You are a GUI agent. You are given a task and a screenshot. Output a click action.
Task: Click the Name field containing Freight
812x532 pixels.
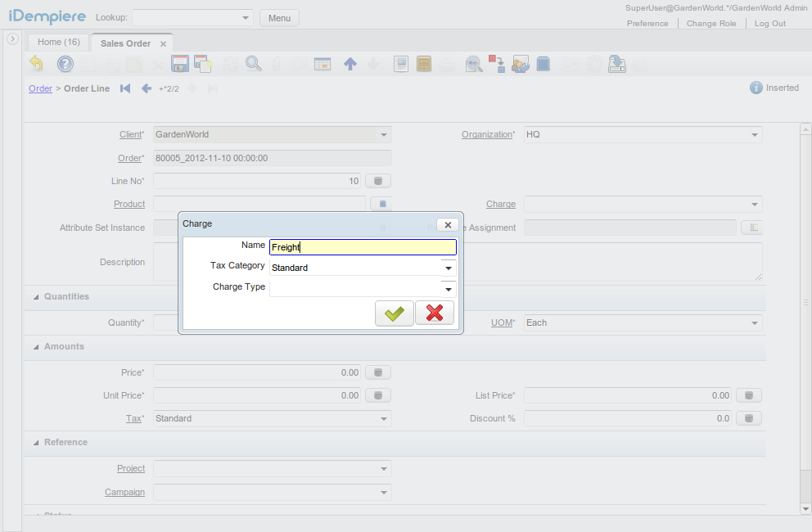point(363,246)
